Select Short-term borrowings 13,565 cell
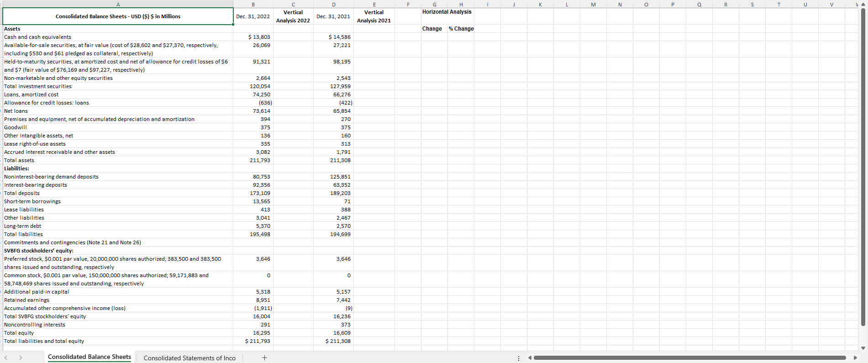Image resolution: width=868 pixels, height=363 pixels. pos(253,201)
